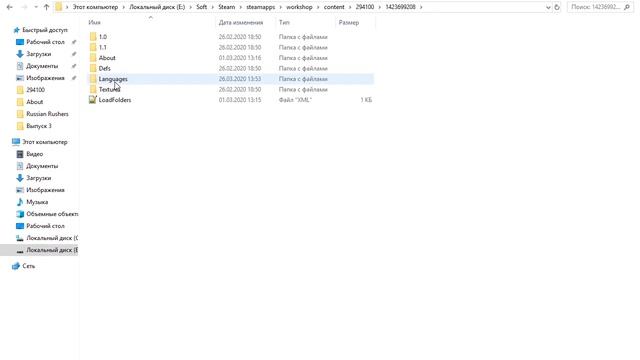The height and width of the screenshot is (360, 640).
Task: Select the Textures folder icon
Action: tap(93, 89)
